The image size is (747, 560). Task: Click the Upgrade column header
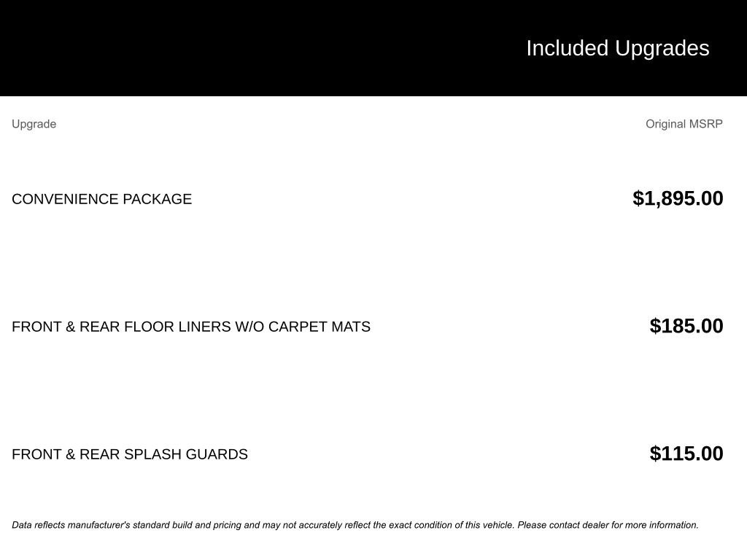tap(34, 124)
